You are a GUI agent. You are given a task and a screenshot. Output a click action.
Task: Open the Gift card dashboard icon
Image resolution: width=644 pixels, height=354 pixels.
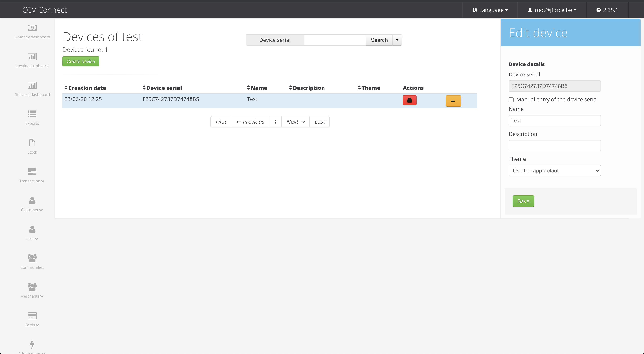click(32, 85)
